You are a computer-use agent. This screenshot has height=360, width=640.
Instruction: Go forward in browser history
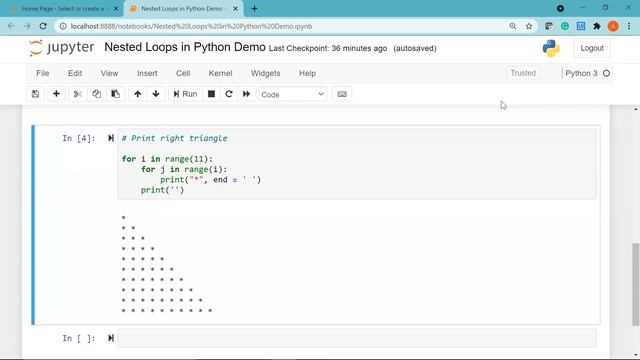pos(27,26)
